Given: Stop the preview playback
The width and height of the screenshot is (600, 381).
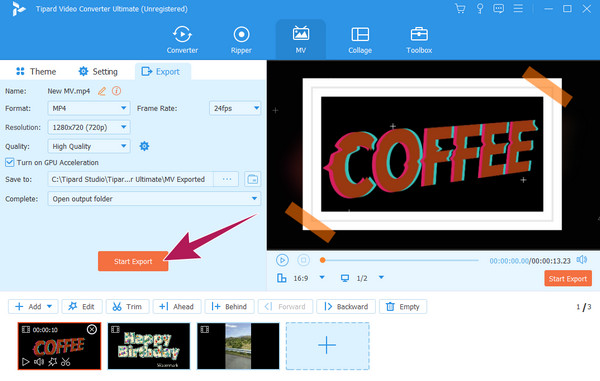Looking at the screenshot, I should [303, 260].
